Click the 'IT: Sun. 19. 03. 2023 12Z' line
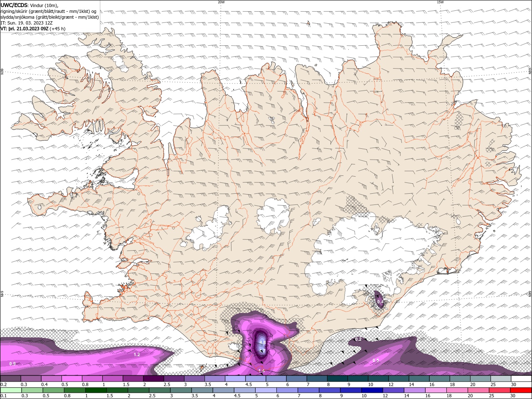The height and width of the screenshot is (399, 532). pos(27,23)
